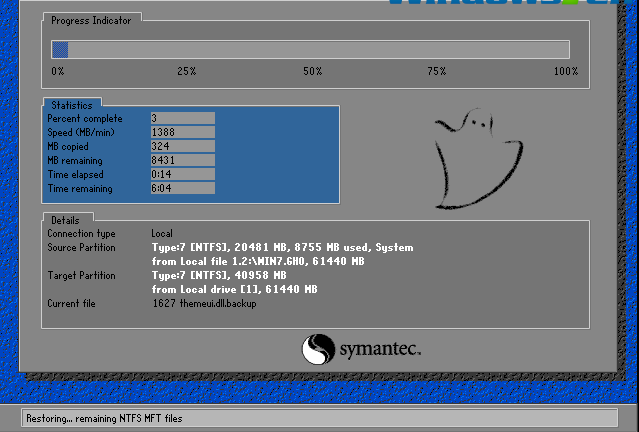The image size is (639, 432).
Task: Select the Speed (MB/min) value field
Action: pyautogui.click(x=182, y=132)
